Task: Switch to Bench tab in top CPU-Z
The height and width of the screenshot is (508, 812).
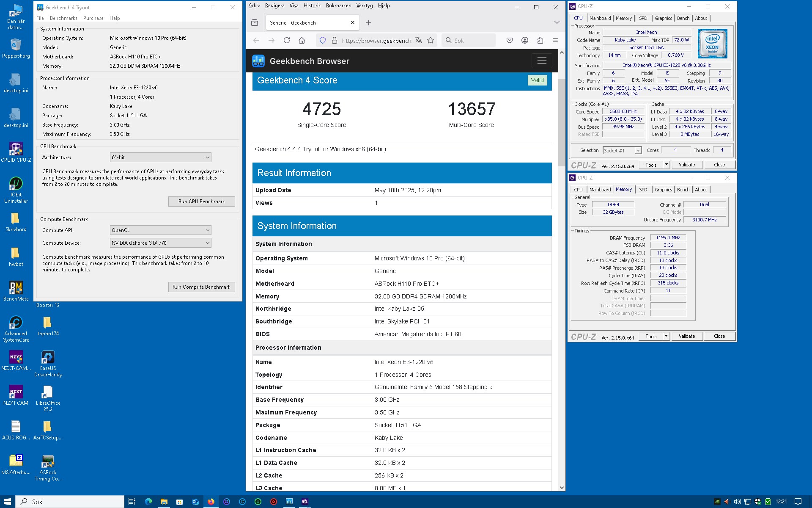Action: click(683, 18)
